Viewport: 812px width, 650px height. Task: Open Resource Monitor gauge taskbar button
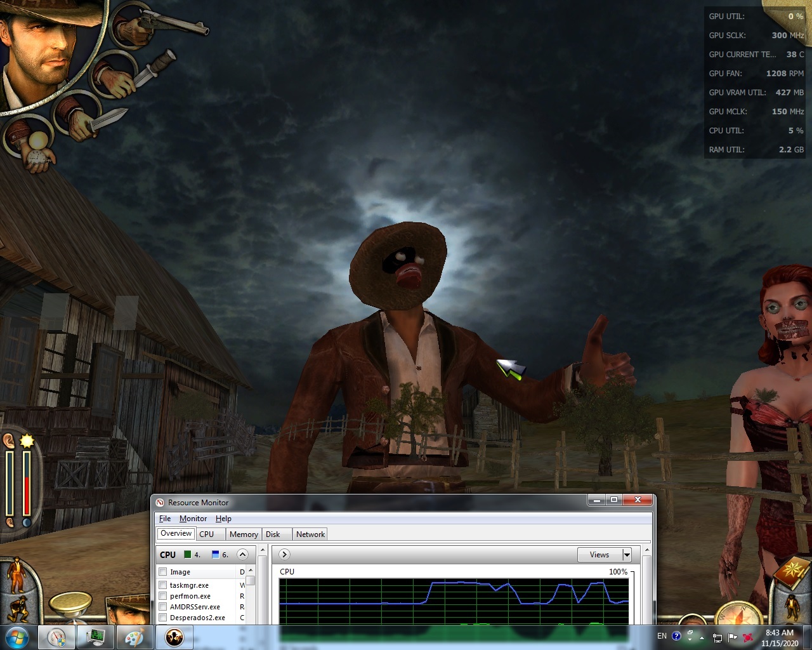tap(56, 637)
